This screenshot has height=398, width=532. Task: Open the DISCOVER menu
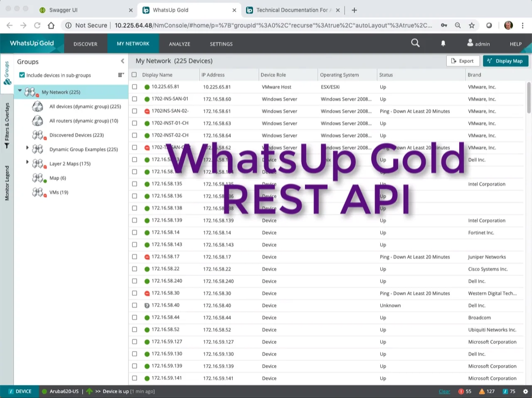pyautogui.click(x=85, y=44)
